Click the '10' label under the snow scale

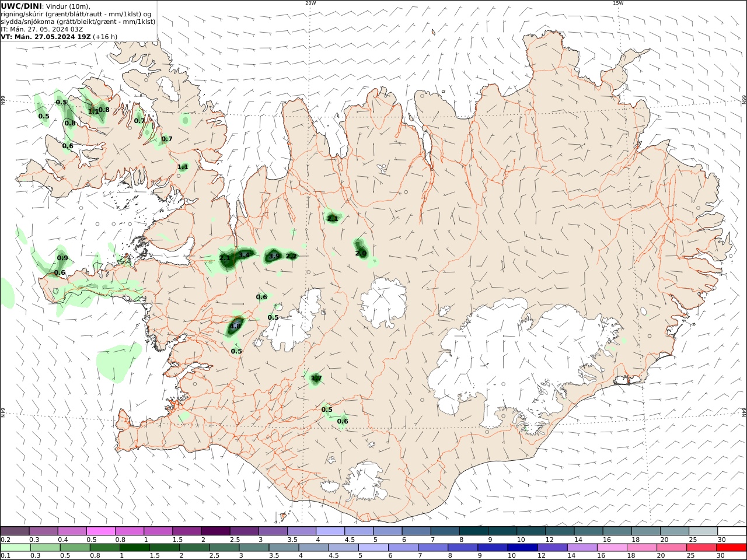tap(521, 539)
